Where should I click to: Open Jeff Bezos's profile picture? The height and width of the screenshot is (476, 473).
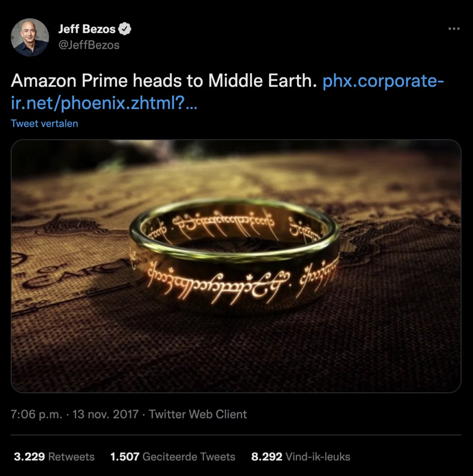point(30,38)
